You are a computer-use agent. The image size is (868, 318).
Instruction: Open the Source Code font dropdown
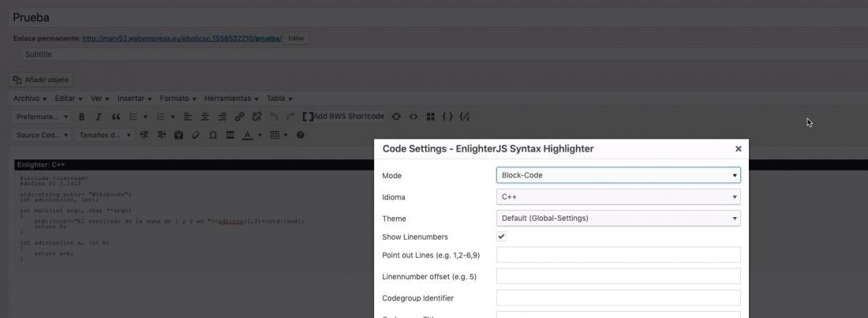pyautogui.click(x=42, y=135)
